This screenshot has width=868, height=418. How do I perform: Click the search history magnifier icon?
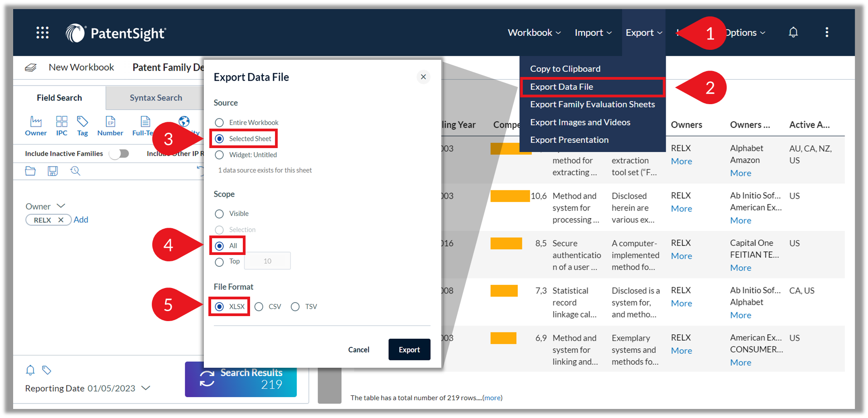(x=75, y=171)
